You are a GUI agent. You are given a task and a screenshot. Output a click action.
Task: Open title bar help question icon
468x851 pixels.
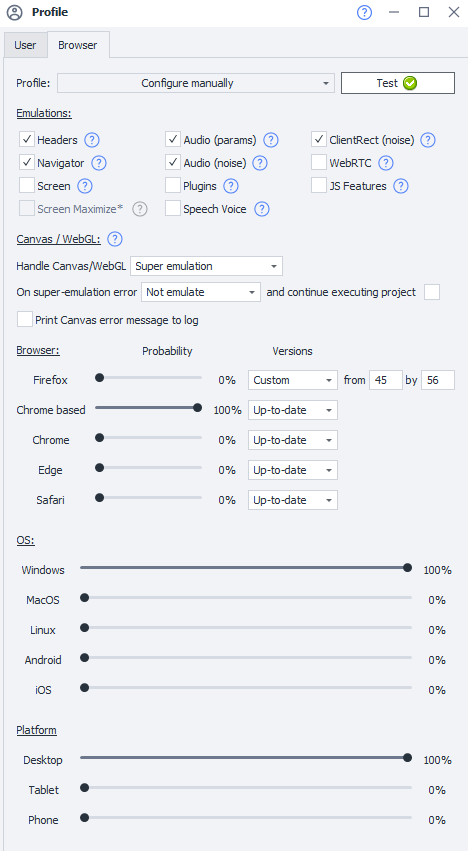coord(364,12)
